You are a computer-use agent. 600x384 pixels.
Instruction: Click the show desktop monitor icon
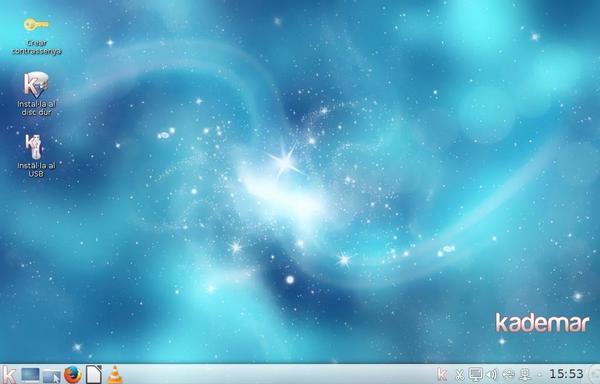(30, 374)
